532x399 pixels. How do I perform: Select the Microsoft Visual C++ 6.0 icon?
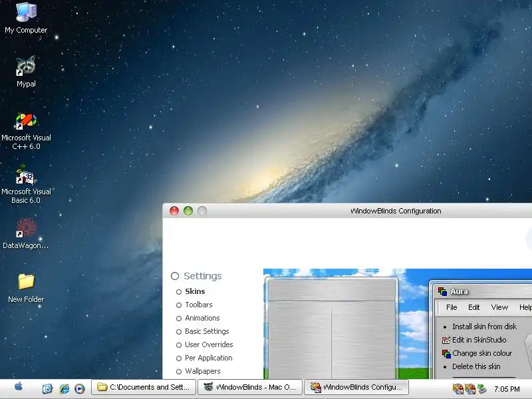pos(26,131)
